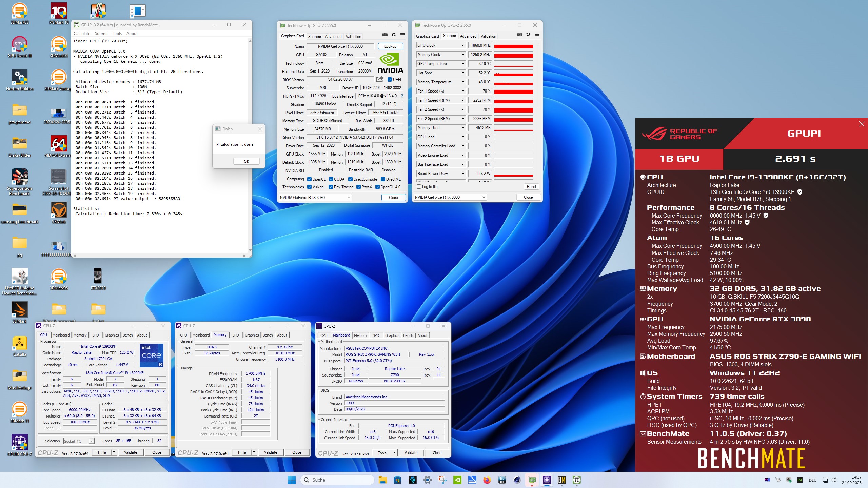Expand GPU Clock sensor dropdown
This screenshot has width=868, height=488.
462,45
